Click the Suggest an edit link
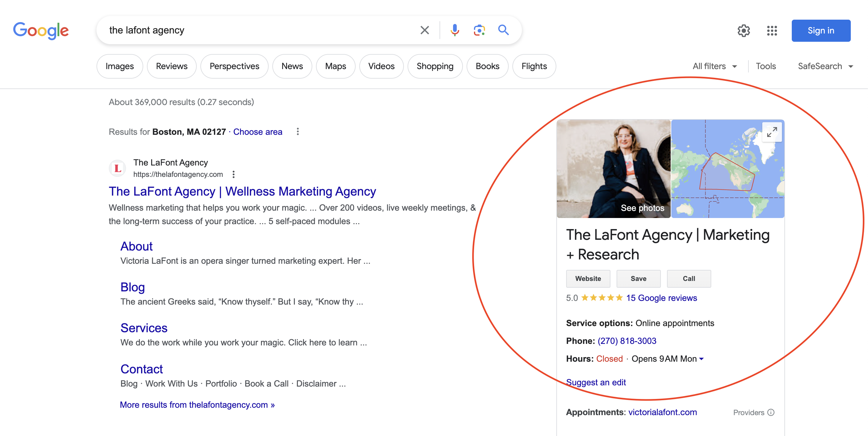868x436 pixels. coord(596,383)
